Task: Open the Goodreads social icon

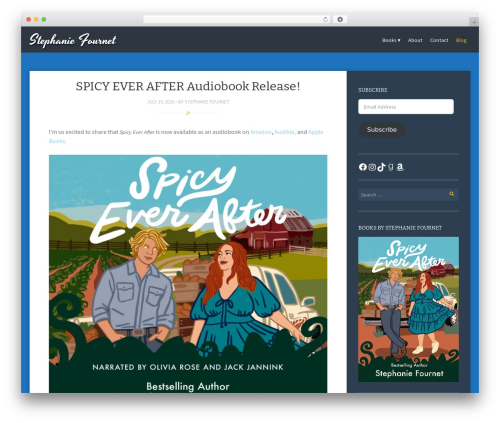Action: point(391,167)
